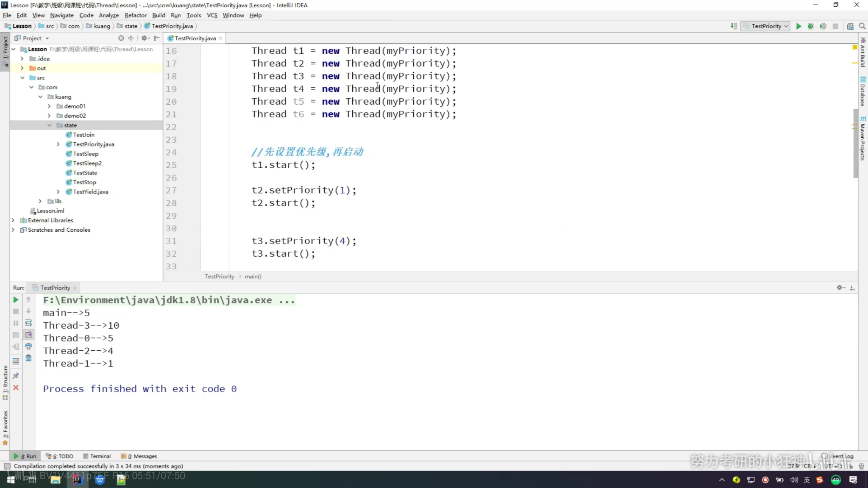Close the TestPriority run tab
The width and height of the screenshot is (868, 488).
coord(75,288)
